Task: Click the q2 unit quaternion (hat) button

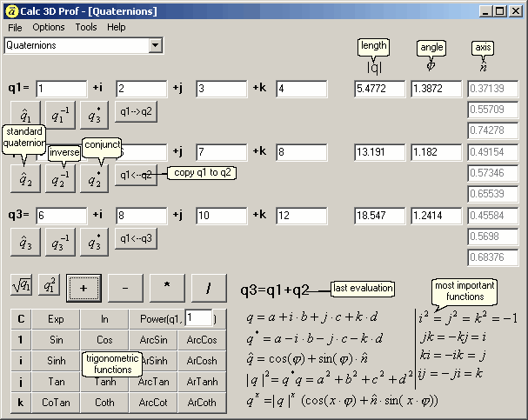Action: pos(25,179)
